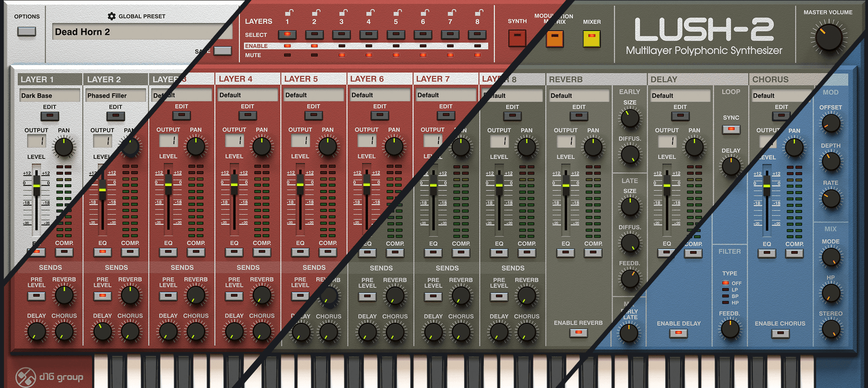Toggle lock icon above layer 5
The image size is (868, 388).
click(397, 12)
